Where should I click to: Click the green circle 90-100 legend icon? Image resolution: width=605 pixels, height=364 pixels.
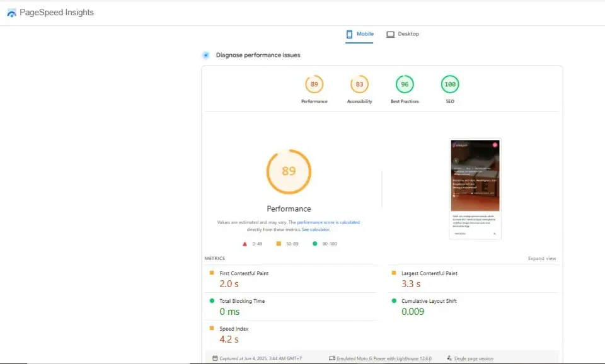coord(315,243)
